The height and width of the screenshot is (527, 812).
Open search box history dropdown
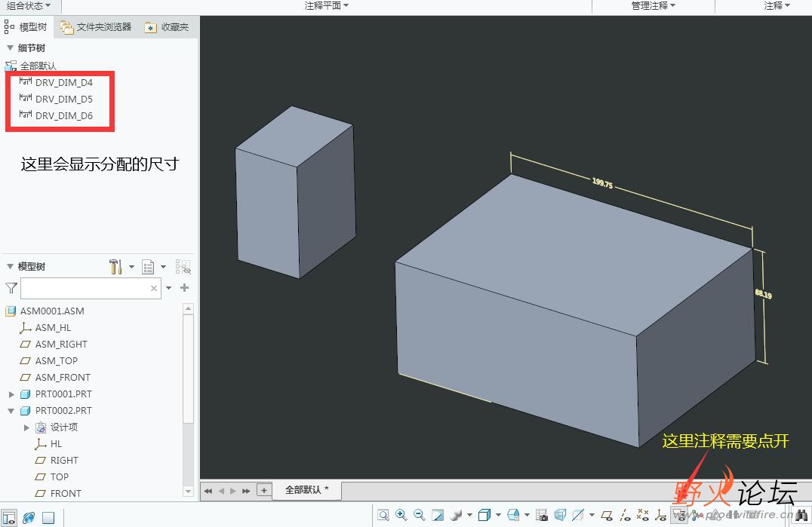pos(168,288)
